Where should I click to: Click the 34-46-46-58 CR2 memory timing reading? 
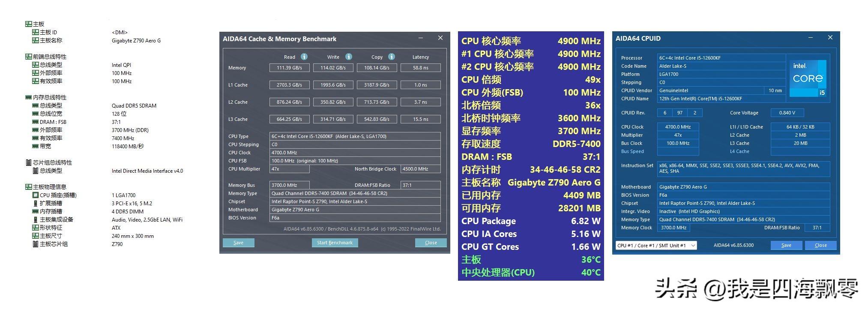(565, 169)
